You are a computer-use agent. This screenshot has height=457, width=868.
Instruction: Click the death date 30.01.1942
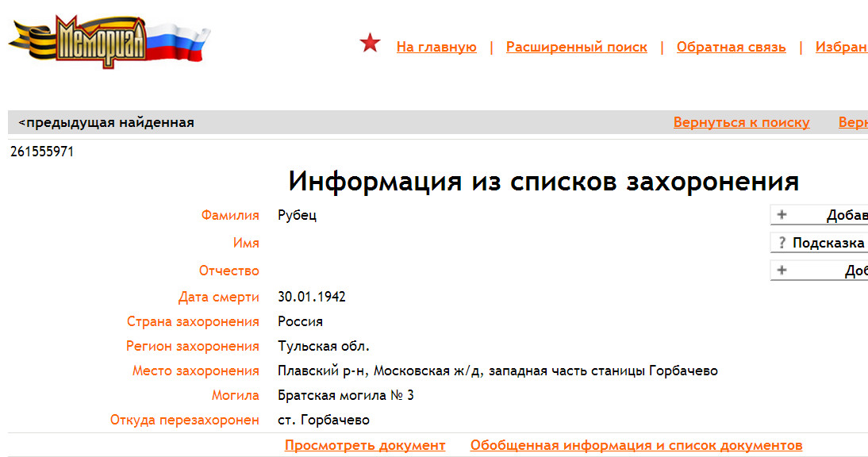311,297
